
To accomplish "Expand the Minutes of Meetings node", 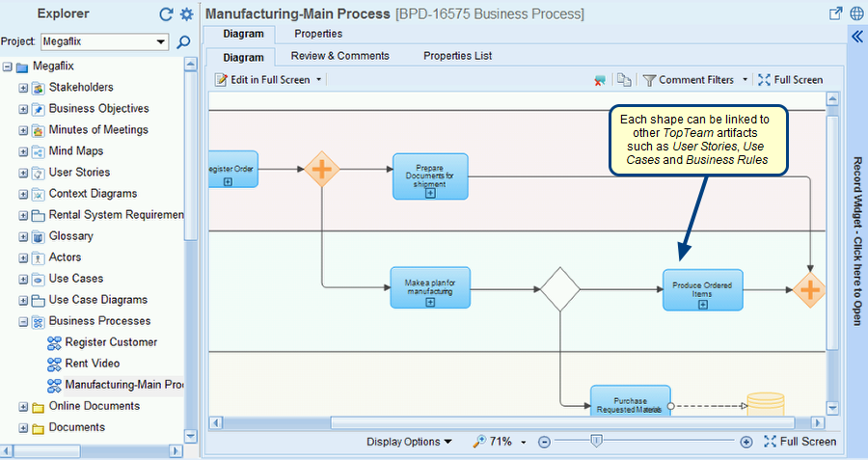I will tap(23, 130).
